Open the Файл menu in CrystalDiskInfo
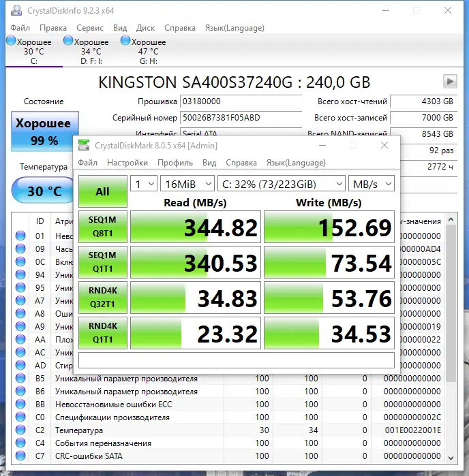This screenshot has height=476, width=469. coord(20,28)
